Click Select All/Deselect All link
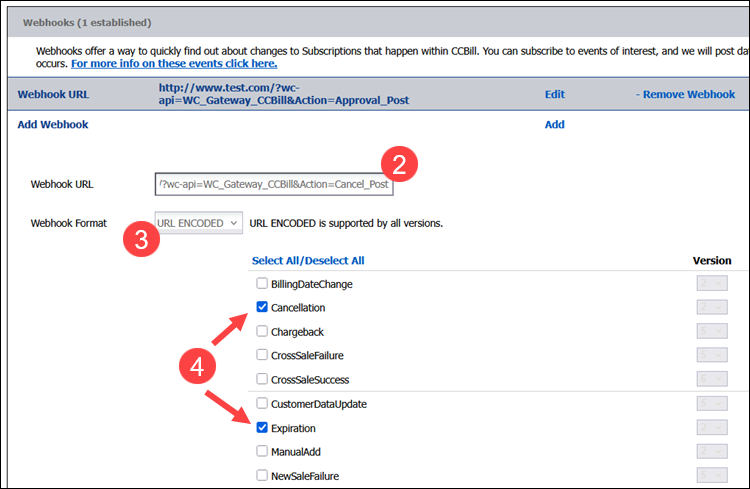Screen dimensions: 750x489 [308, 261]
